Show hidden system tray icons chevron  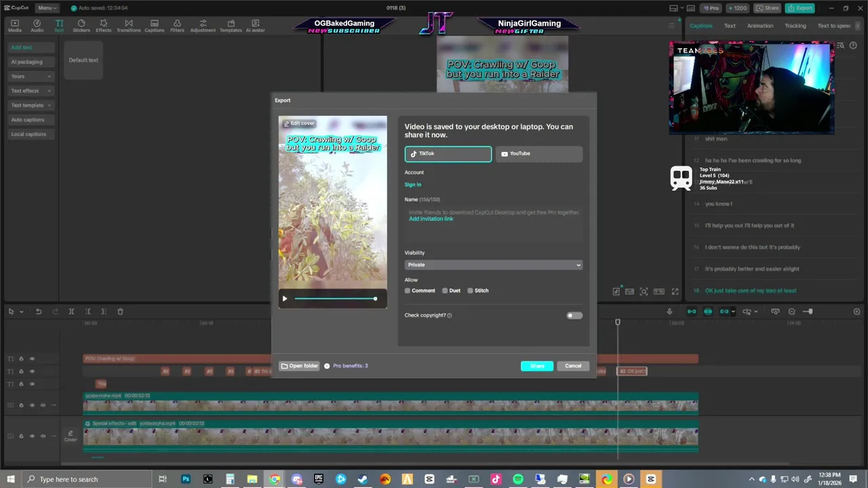click(x=751, y=479)
